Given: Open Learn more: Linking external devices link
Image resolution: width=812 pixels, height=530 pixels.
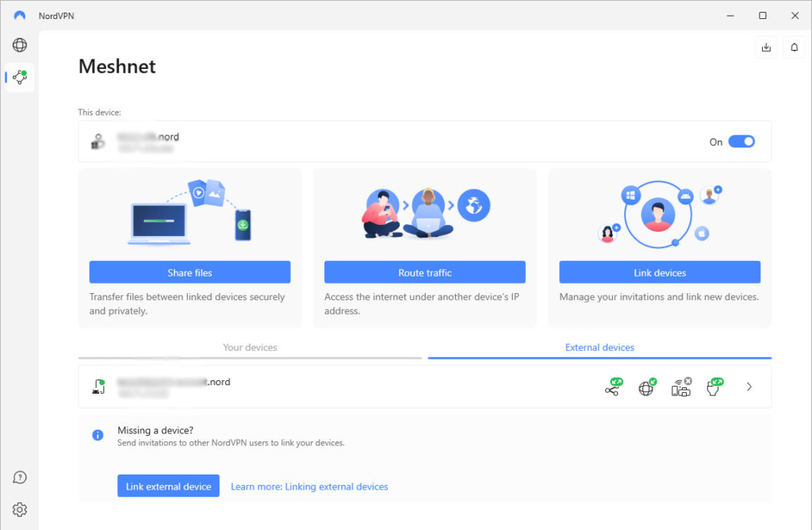Looking at the screenshot, I should coord(308,486).
